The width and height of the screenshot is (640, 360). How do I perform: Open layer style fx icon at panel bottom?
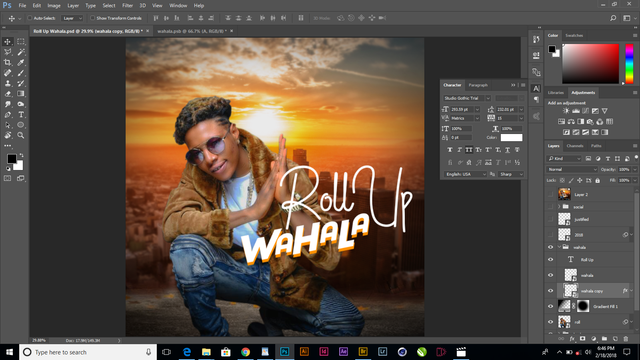point(572,339)
